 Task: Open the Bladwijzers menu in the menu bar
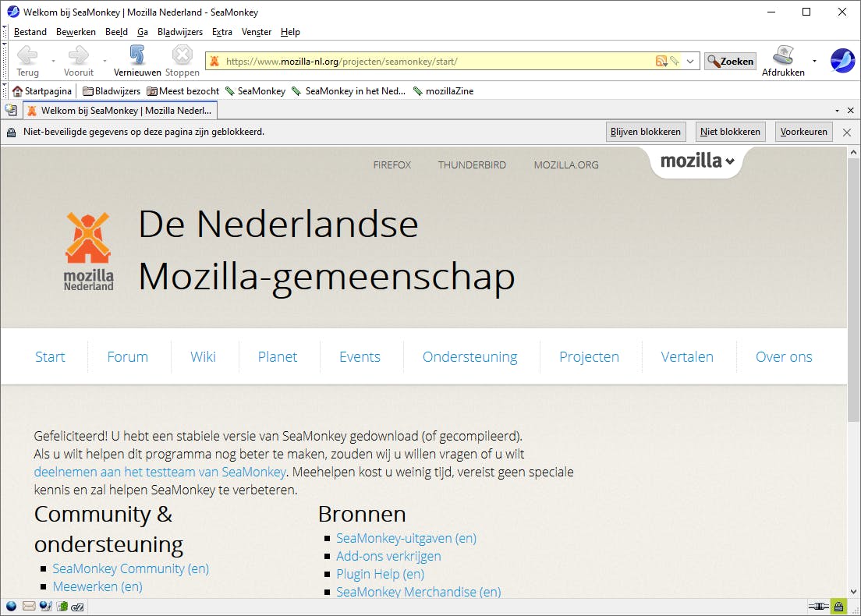(x=180, y=32)
